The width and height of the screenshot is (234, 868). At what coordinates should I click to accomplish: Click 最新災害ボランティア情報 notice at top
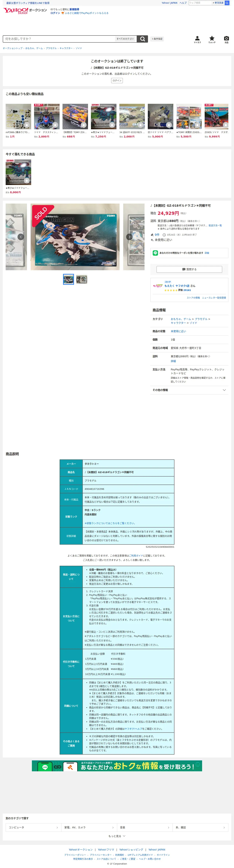pos(28,3)
